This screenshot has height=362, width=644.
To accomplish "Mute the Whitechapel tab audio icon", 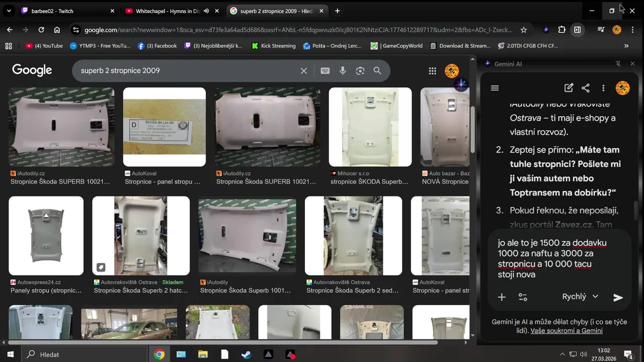I will [206, 11].
